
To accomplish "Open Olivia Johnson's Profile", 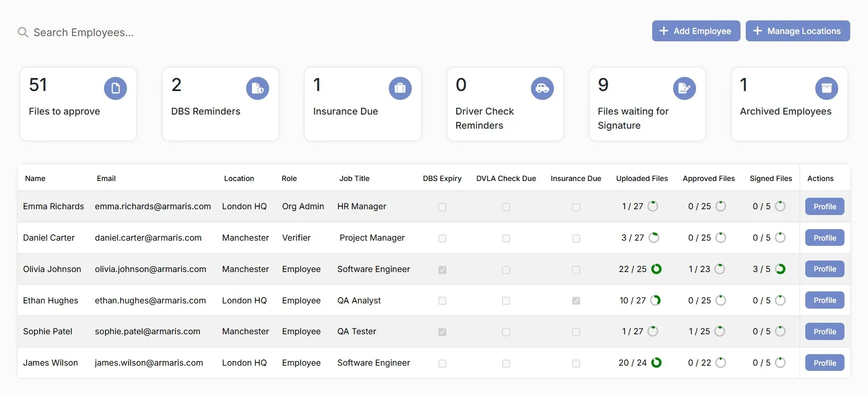I will [x=825, y=269].
